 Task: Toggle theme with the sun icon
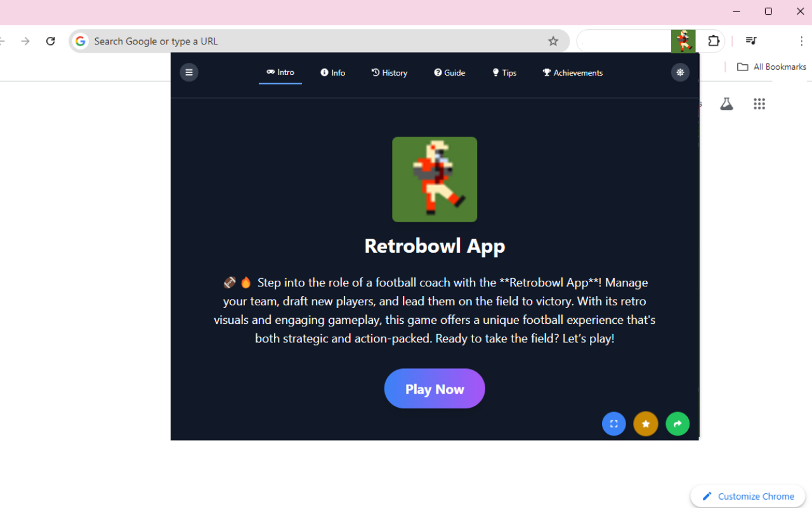point(680,72)
